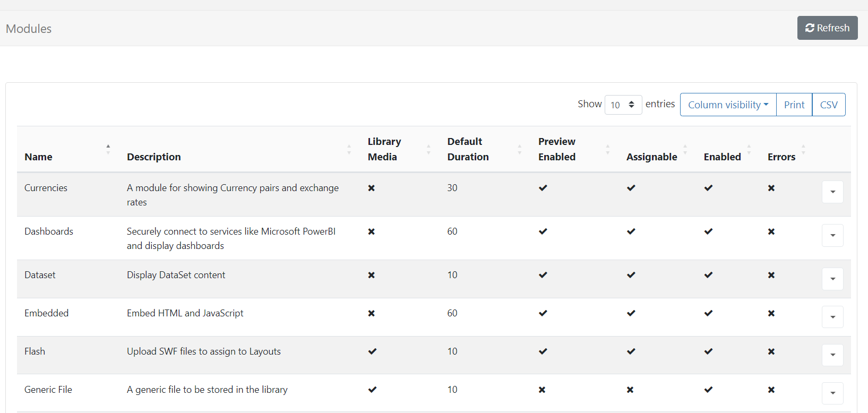The width and height of the screenshot is (868, 413).
Task: Export the table as CSV
Action: click(828, 105)
